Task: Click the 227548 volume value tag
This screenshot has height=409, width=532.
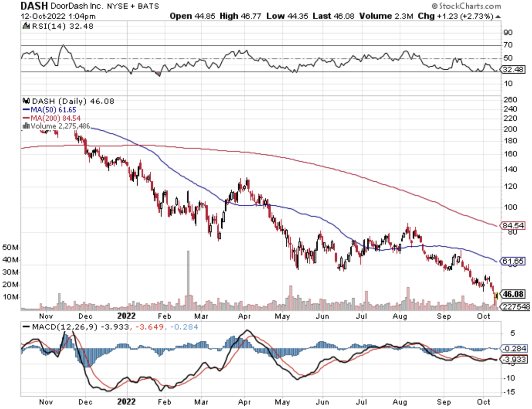Action: tap(516, 307)
